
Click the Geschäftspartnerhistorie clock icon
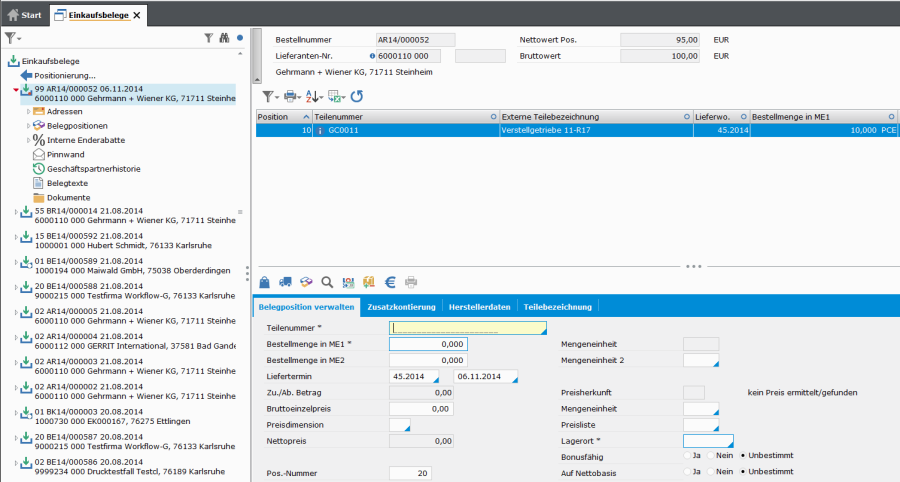click(x=38, y=169)
